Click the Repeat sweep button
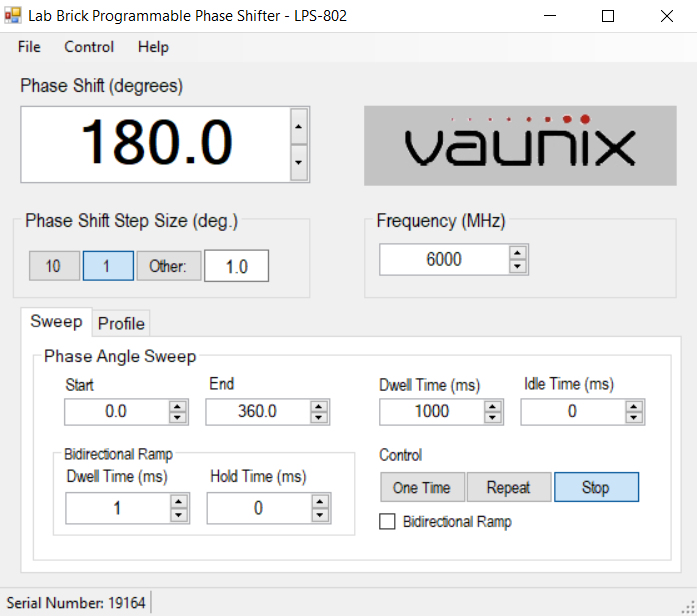The height and width of the screenshot is (616, 697). tap(508, 488)
